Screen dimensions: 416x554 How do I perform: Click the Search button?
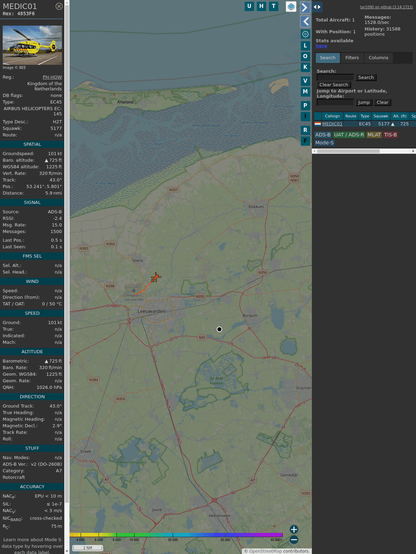[x=366, y=77]
